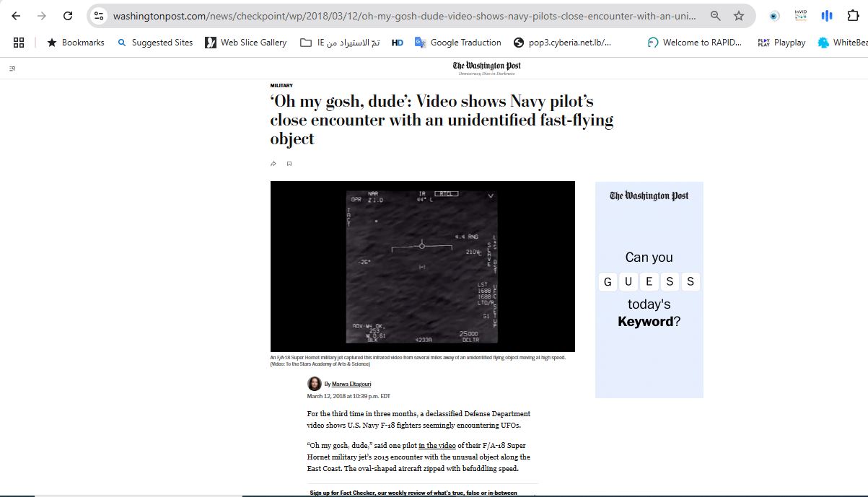This screenshot has height=497, width=868.
Task: Open the Web Slice Gallery bookmark
Action: pos(245,43)
